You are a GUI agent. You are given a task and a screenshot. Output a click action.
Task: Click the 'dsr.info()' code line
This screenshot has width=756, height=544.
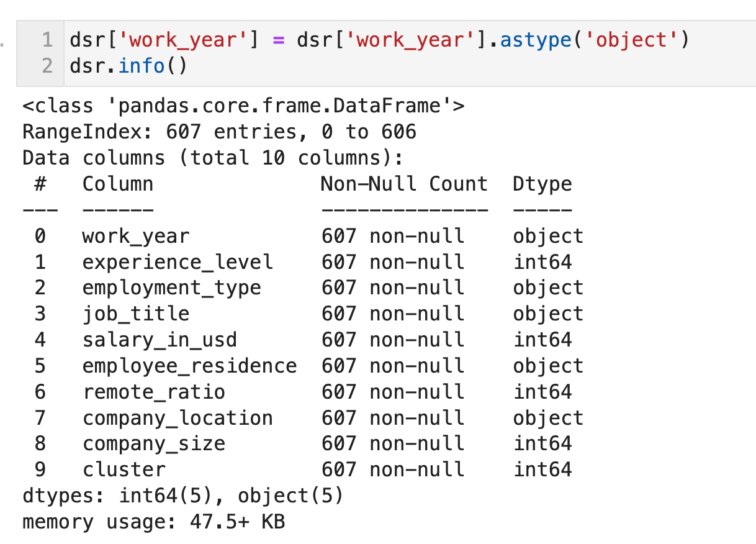click(x=128, y=65)
